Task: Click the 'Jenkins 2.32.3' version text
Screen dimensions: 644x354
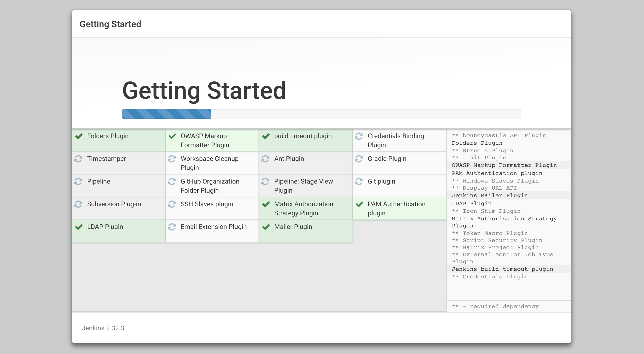Action: tap(103, 328)
